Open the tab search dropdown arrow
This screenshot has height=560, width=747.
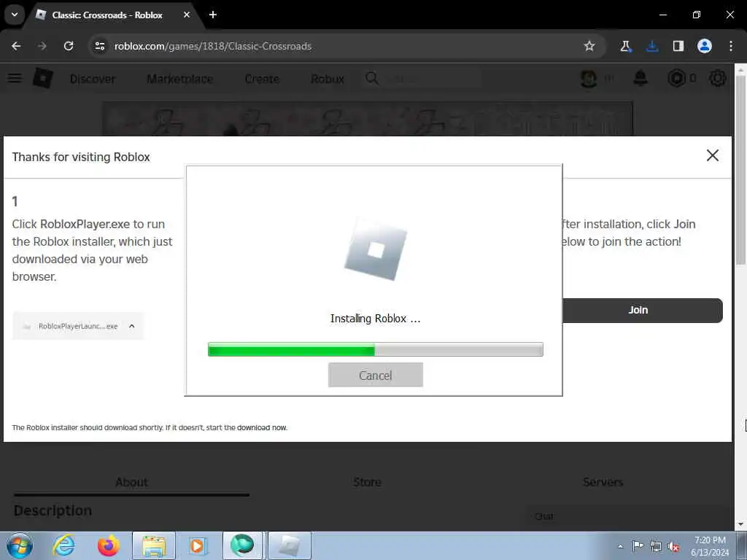15,15
